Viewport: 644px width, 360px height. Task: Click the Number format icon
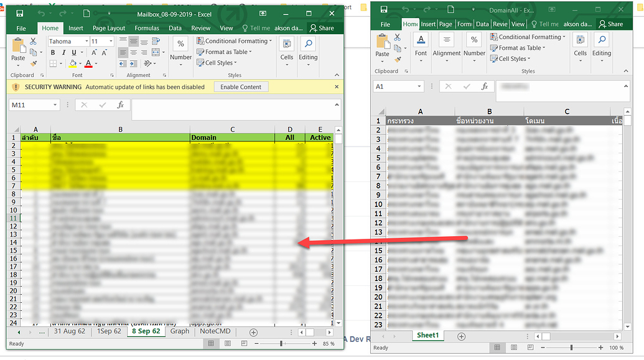pyautogui.click(x=180, y=44)
